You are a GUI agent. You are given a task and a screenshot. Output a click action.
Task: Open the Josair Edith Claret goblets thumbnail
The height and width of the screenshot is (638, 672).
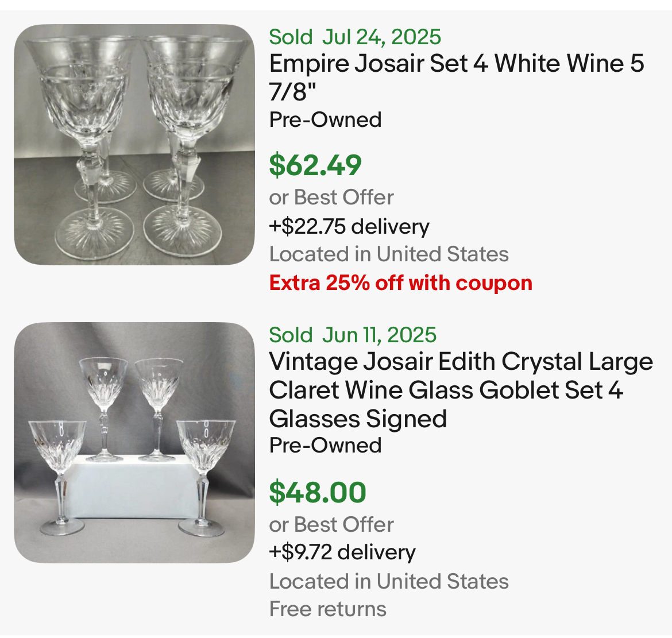point(134,443)
